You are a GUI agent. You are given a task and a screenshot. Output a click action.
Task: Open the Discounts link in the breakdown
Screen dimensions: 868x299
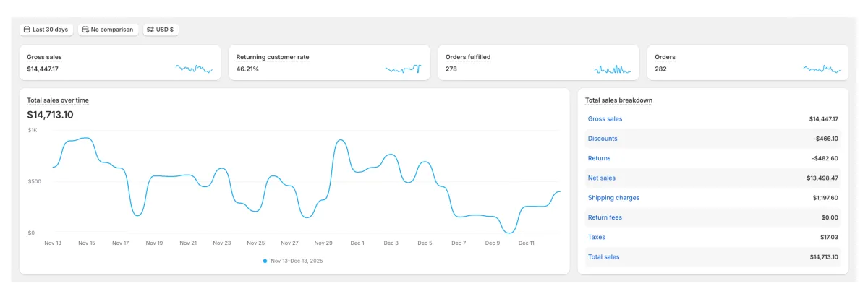tap(603, 139)
